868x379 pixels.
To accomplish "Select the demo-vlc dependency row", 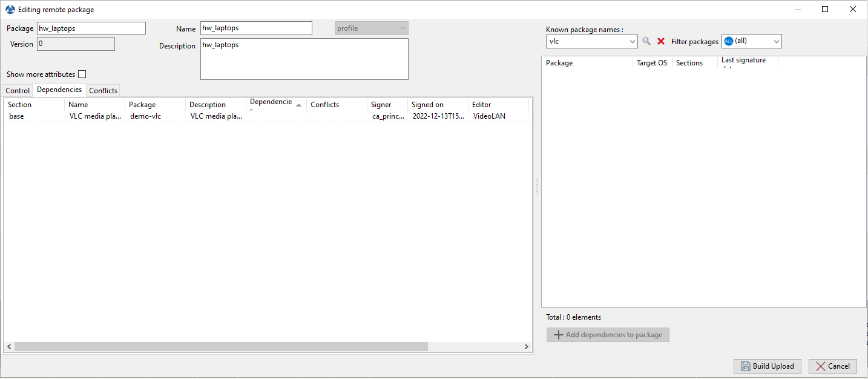I will (145, 116).
